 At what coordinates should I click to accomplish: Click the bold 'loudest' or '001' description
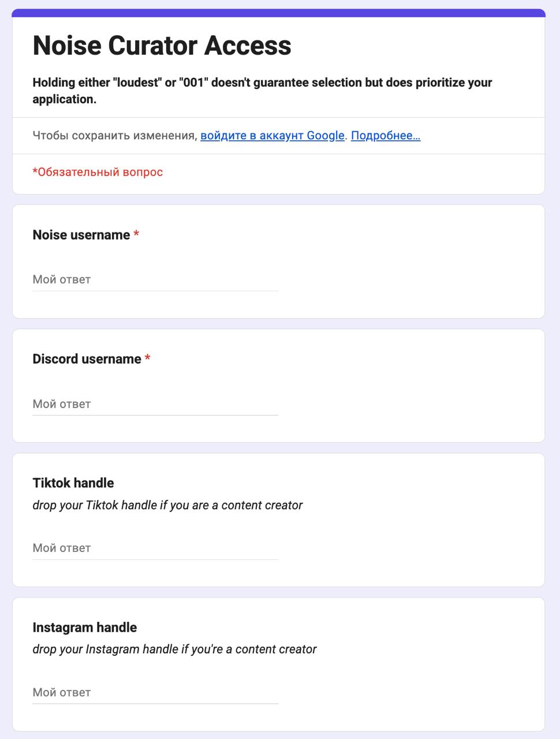[262, 91]
